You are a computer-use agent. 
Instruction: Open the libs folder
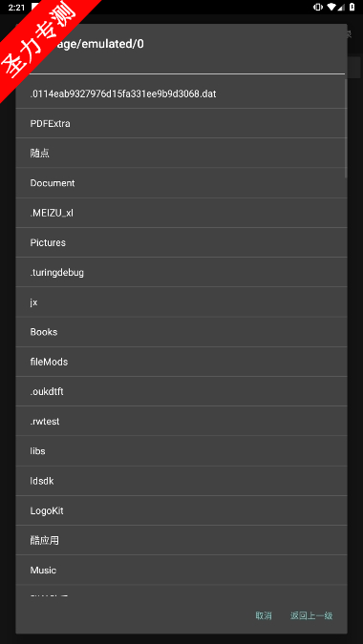click(x=181, y=451)
